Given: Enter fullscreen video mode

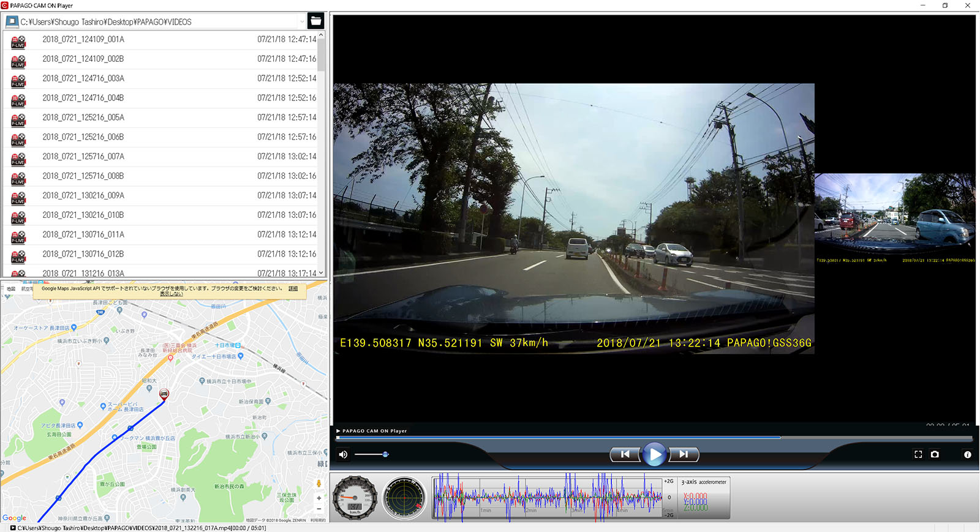Looking at the screenshot, I should [918, 454].
